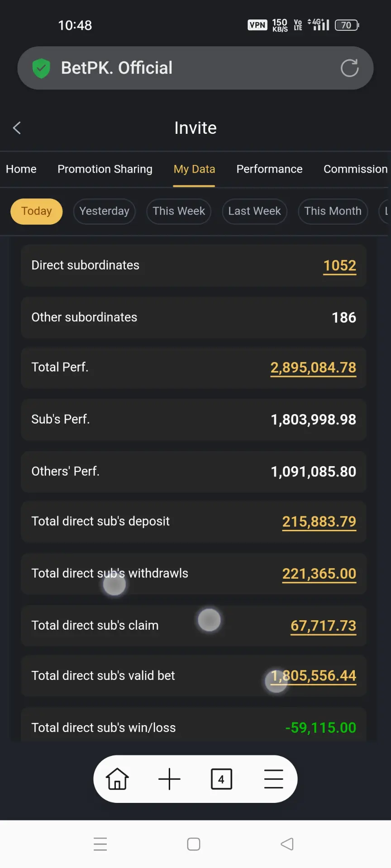Viewport: 391px width, 868px height.
Task: Select the This Week filter chip
Action: 179,211
